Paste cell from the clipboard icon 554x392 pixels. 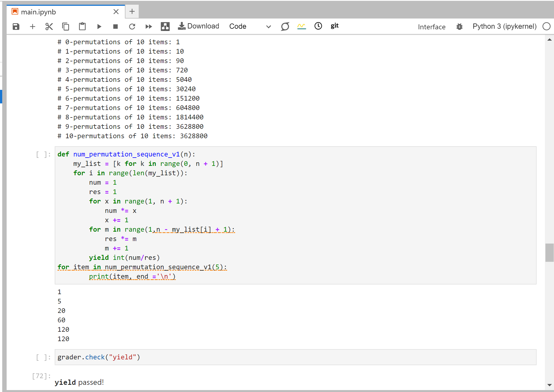coord(82,27)
